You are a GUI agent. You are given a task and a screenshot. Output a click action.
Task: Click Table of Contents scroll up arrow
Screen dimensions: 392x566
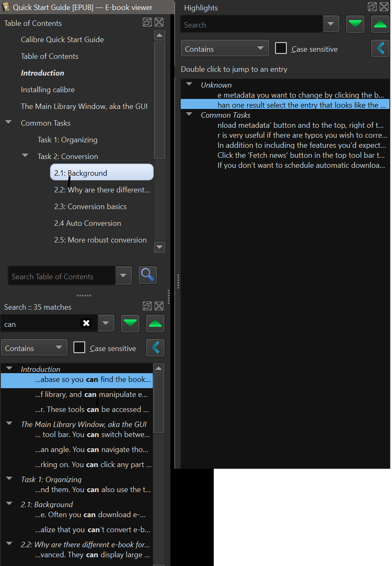point(159,35)
